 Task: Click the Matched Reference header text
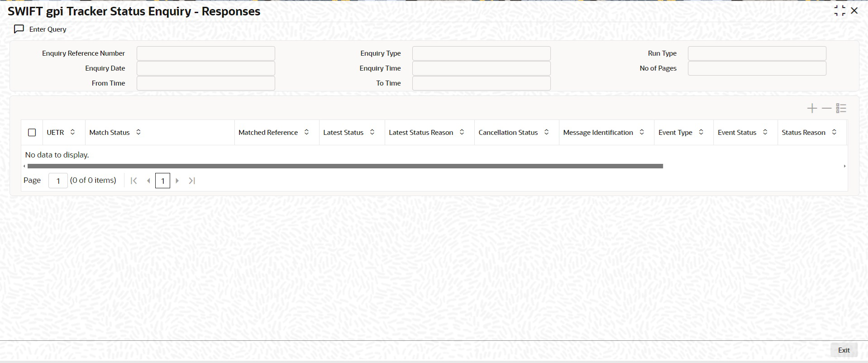[x=268, y=133]
